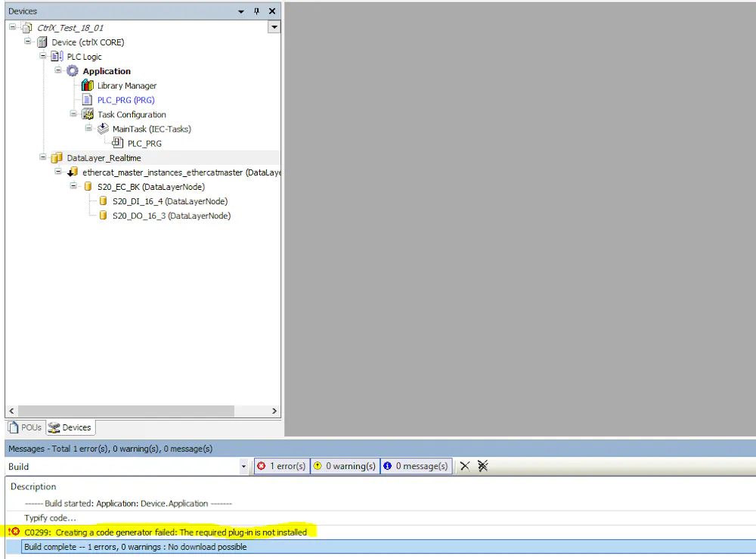Click the DataLayer_Realtime folder icon
756x559 pixels.
tap(57, 158)
